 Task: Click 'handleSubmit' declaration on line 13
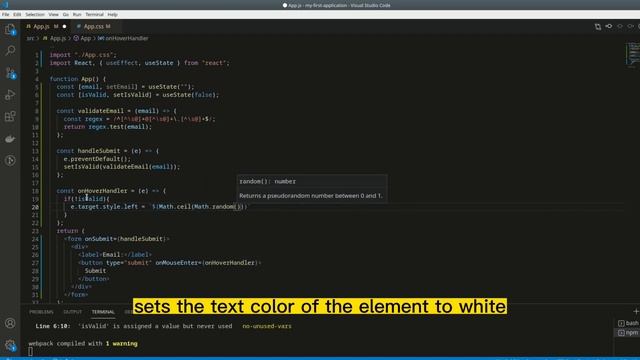[99, 151]
